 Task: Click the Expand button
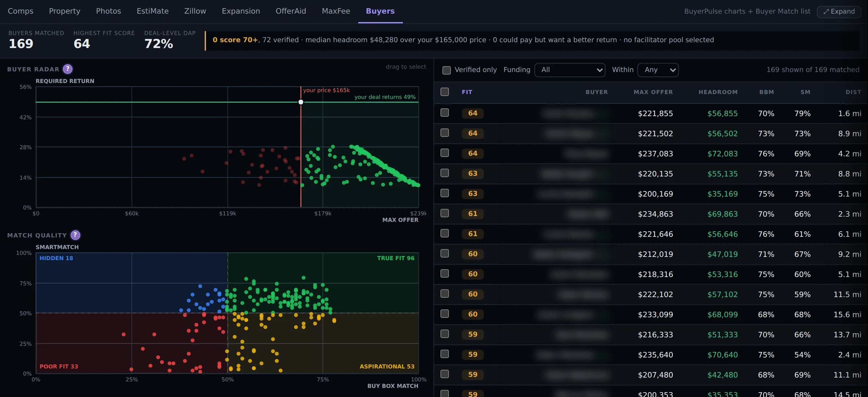pos(839,11)
